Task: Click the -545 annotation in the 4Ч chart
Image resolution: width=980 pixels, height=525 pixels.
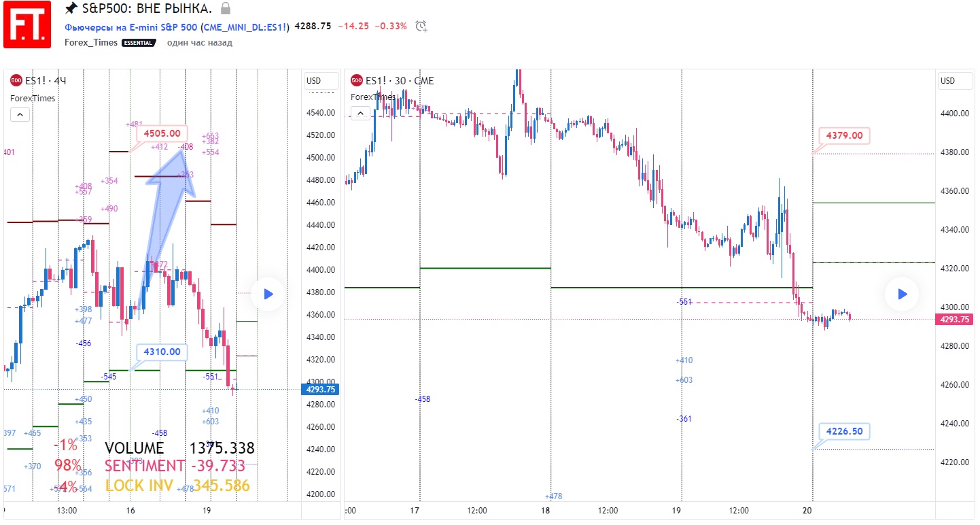Action: (x=108, y=377)
